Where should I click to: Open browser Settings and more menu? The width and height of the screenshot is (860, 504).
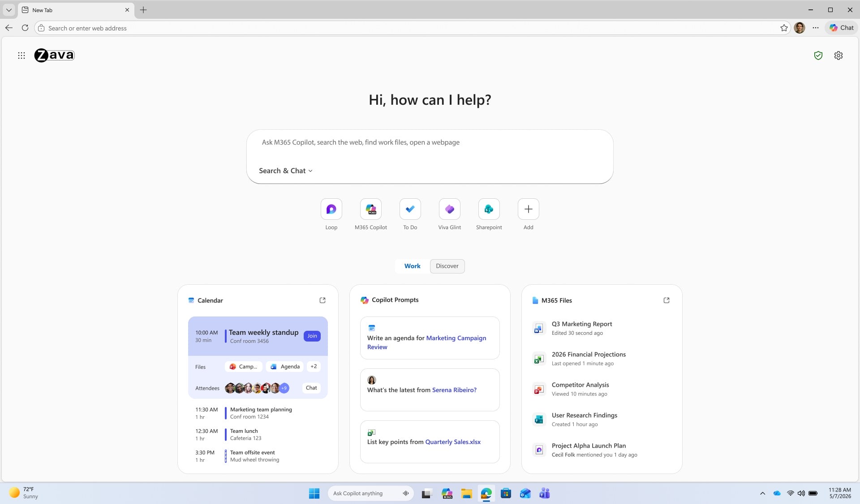tap(816, 28)
